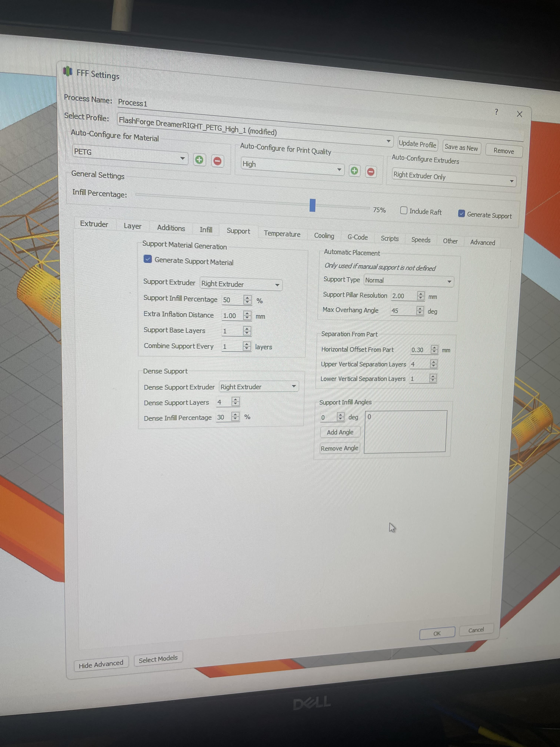560x747 pixels.
Task: Click the Support Pillar Resolution stepper arrows
Action: 421,296
